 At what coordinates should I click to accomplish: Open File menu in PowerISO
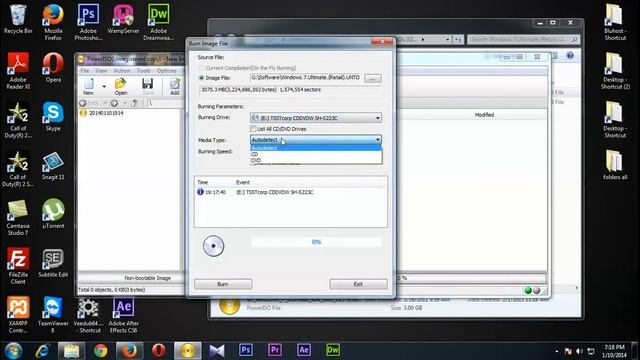point(84,71)
